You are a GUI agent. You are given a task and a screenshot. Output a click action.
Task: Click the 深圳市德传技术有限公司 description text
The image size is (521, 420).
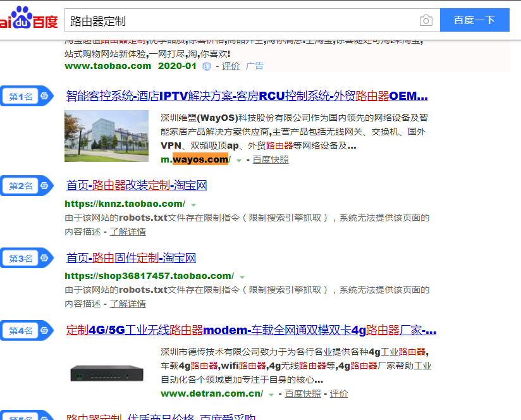(x=296, y=366)
